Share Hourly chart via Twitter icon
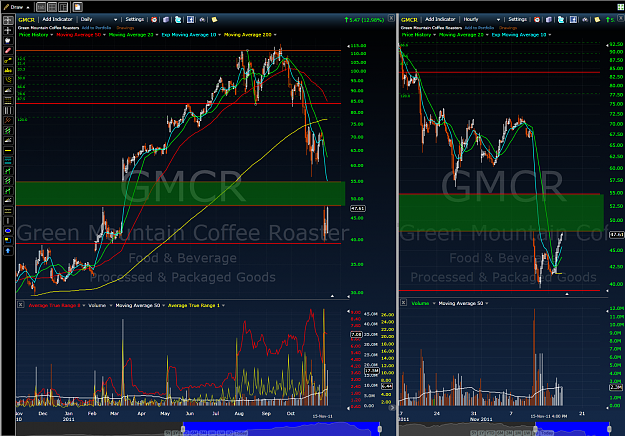625x436 pixels. pyautogui.click(x=561, y=19)
